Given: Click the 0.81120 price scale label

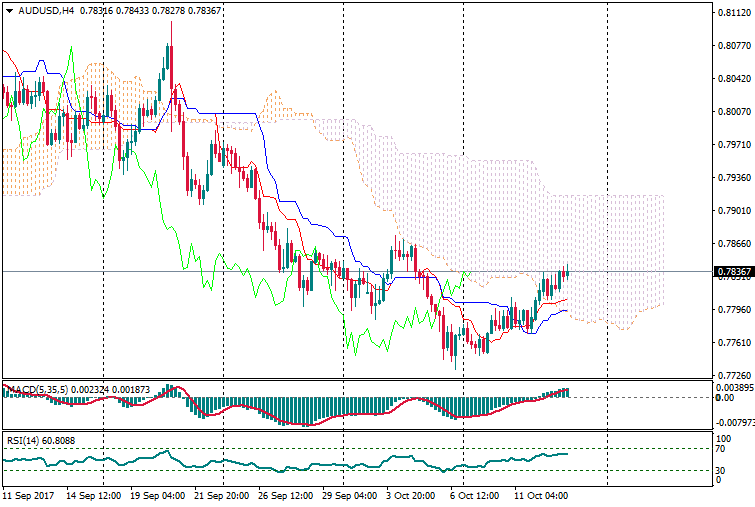Looking at the screenshot, I should [733, 13].
